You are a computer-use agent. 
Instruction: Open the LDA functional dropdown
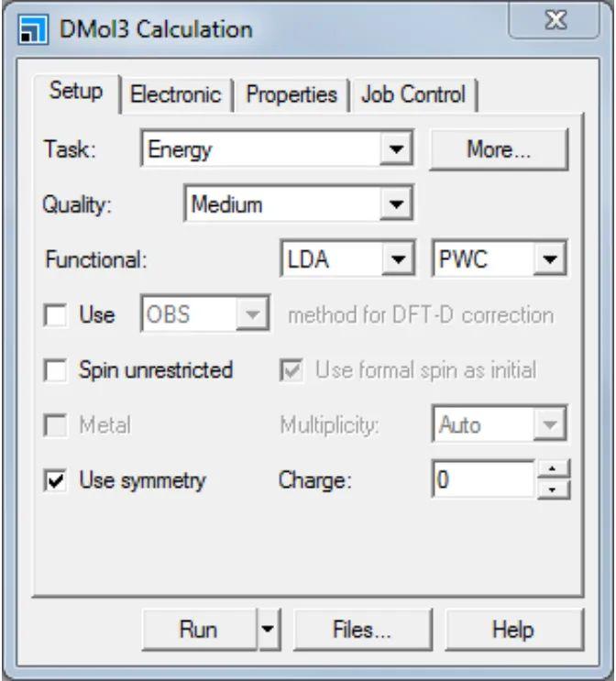[397, 260]
